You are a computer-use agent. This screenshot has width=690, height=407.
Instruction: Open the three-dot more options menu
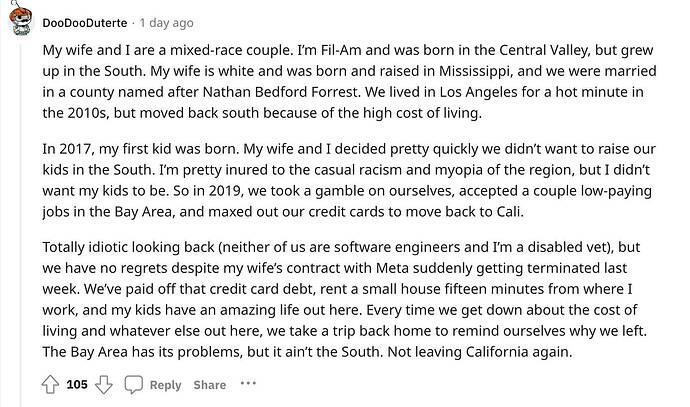(248, 384)
